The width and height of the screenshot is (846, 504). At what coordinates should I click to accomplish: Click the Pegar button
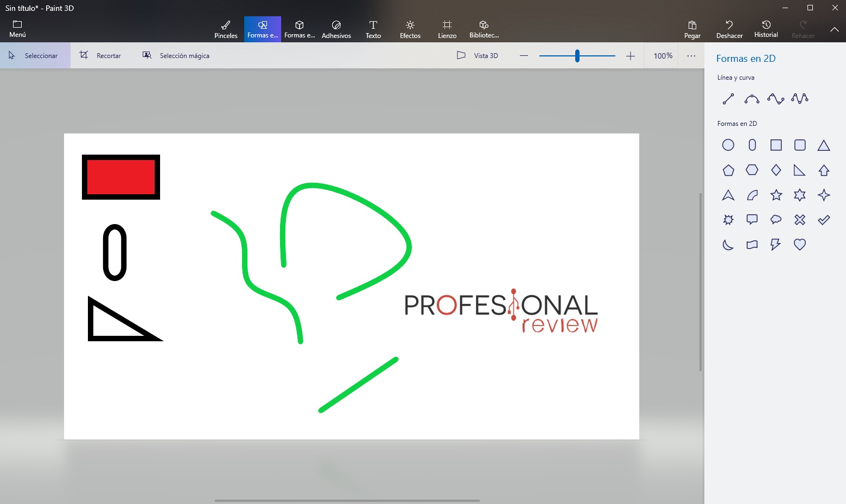(692, 28)
